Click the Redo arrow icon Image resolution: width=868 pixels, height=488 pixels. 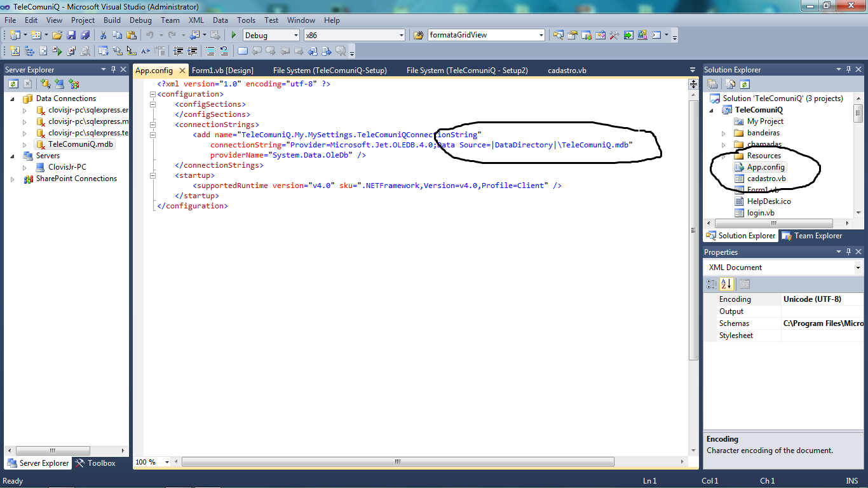point(172,35)
